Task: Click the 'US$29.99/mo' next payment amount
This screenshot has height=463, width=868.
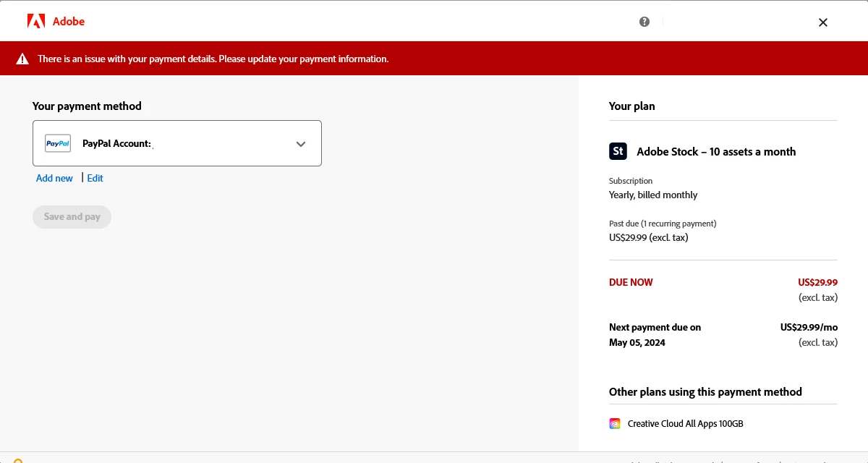Action: pyautogui.click(x=809, y=327)
